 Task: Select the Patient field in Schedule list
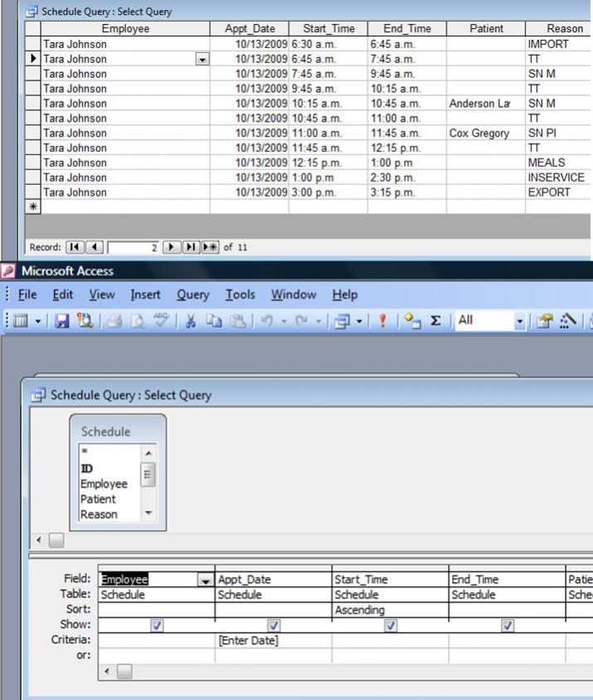coord(98,499)
